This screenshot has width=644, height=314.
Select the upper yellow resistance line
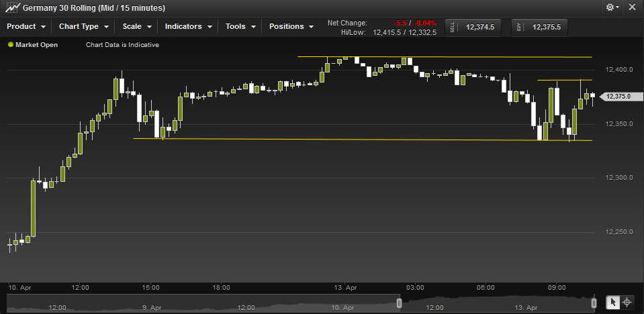[x=443, y=57]
